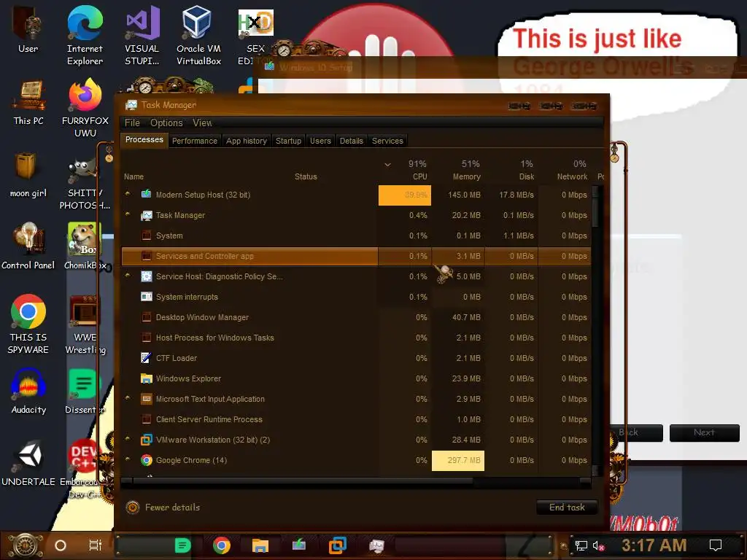Expand Modern Setup Host process group
The height and width of the screenshot is (560, 747).
[127, 193]
